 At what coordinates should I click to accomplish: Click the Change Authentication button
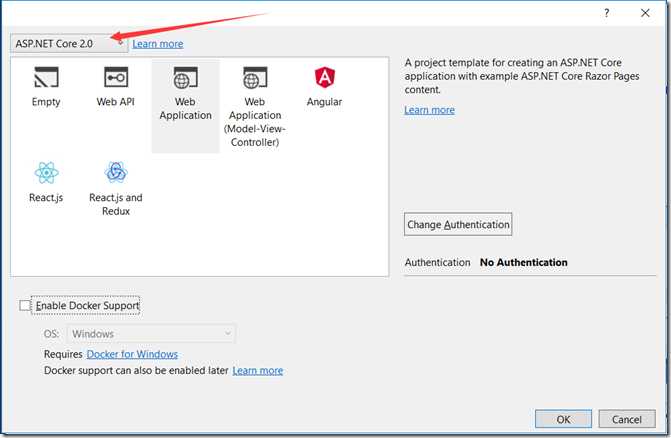458,224
